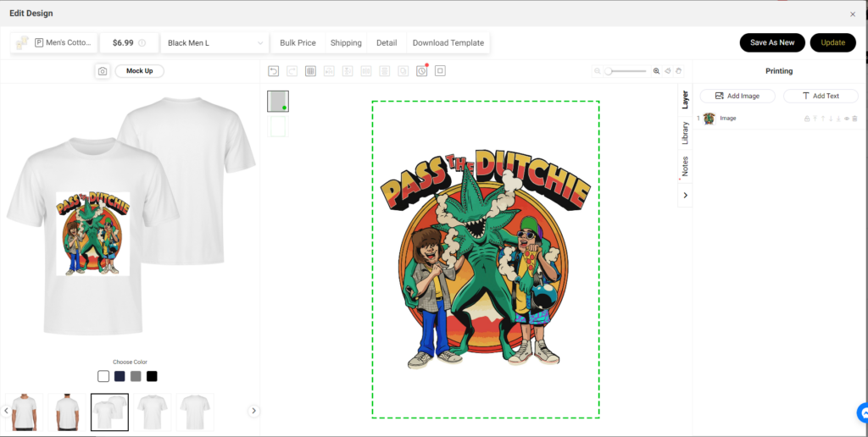Click the align horizontal center icon
Viewport: 868px width, 437px height.
[366, 71]
